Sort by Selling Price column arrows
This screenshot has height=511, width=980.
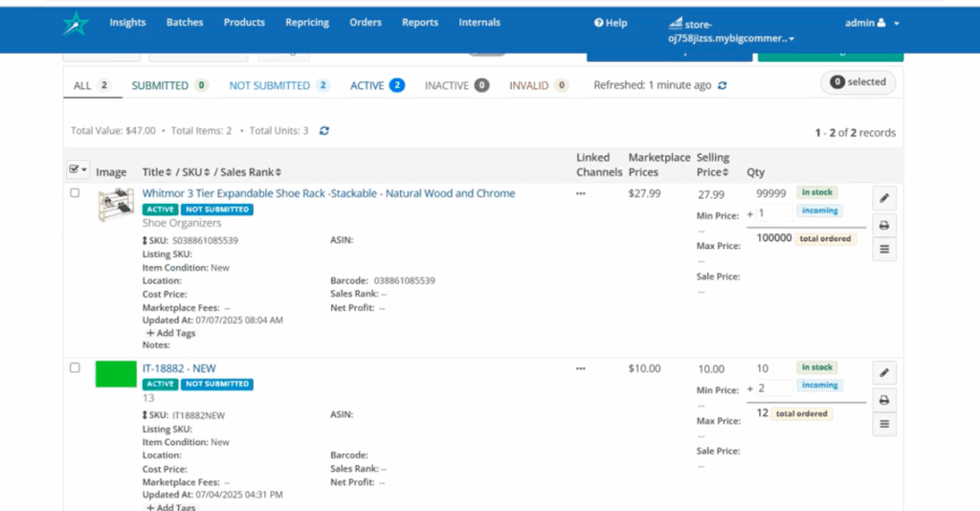coord(725,172)
